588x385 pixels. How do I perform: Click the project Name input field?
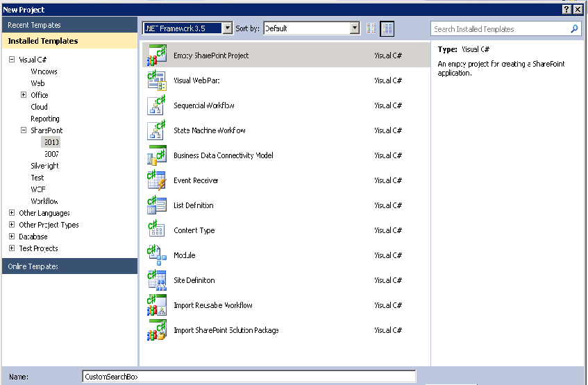(249, 377)
